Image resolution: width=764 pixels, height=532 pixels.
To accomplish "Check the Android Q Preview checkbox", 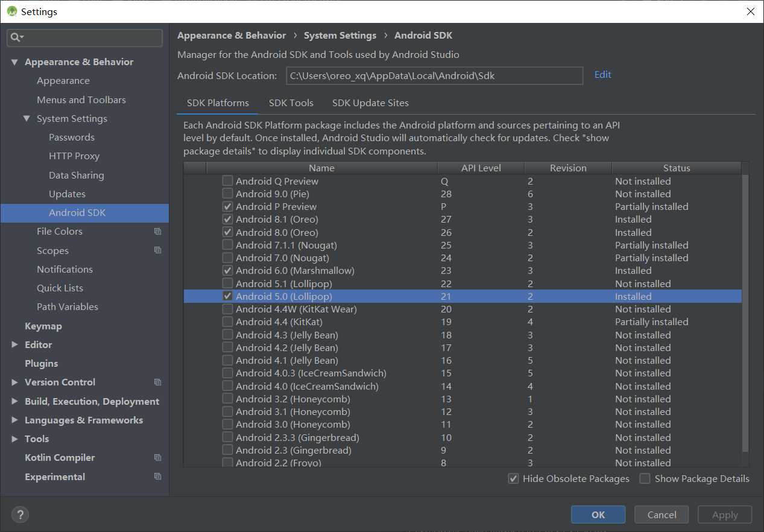I will 227,181.
